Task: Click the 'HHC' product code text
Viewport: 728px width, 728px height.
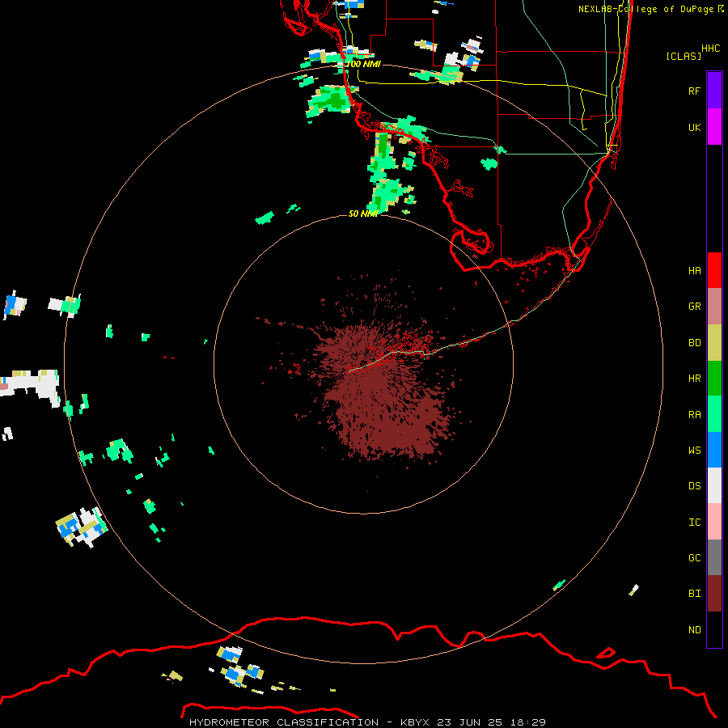Action: 710,49
